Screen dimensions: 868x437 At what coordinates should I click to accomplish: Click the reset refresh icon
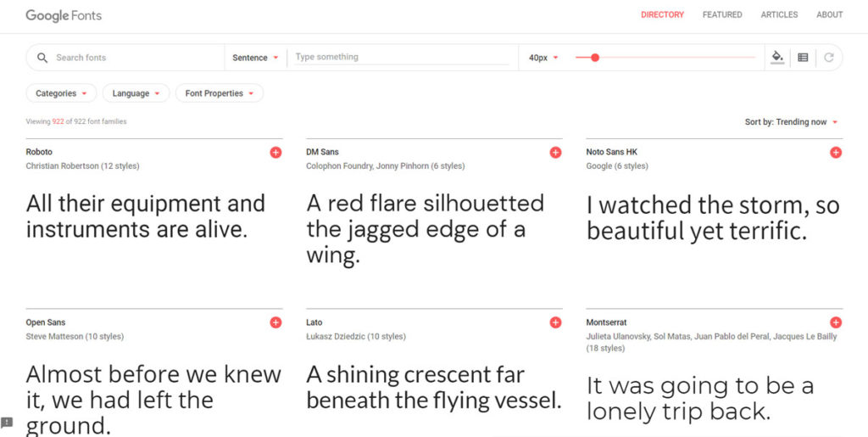(828, 58)
